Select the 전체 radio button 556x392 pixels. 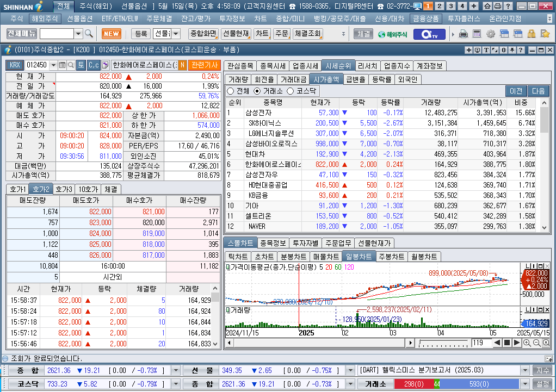pos(231,91)
